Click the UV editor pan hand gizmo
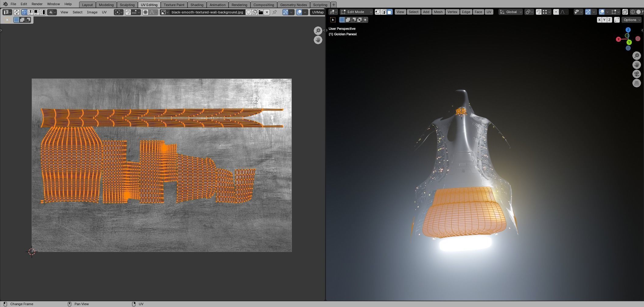Viewport: 644px width, 307px height. (318, 40)
